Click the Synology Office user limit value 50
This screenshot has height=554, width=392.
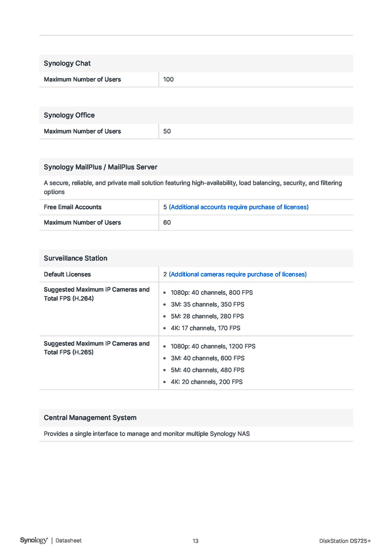[x=167, y=131]
